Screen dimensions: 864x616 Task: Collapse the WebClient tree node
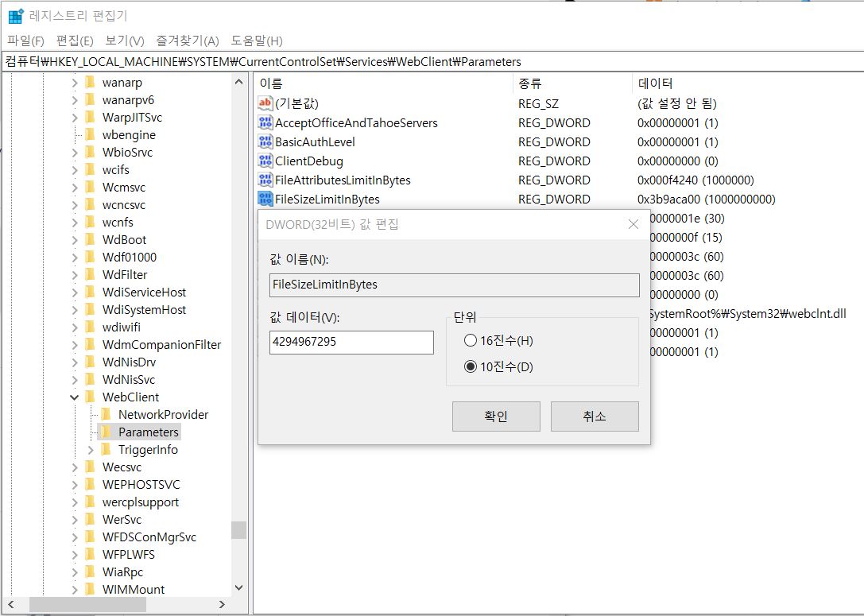75,397
